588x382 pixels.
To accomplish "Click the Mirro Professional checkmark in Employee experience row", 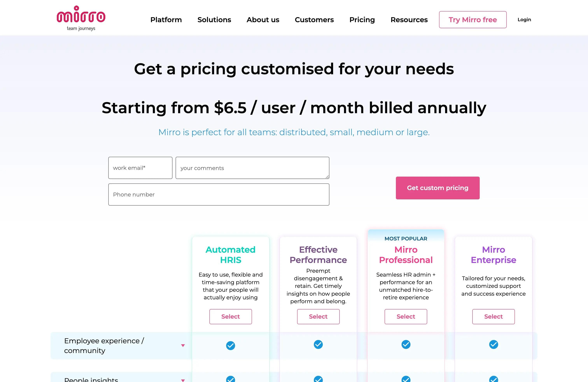I will [x=406, y=344].
